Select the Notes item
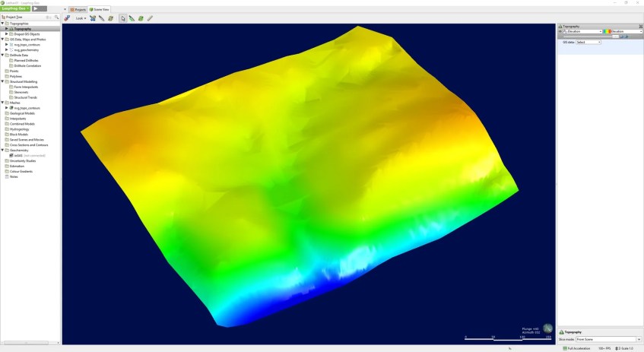Screen dimensions: 644x352 point(14,176)
